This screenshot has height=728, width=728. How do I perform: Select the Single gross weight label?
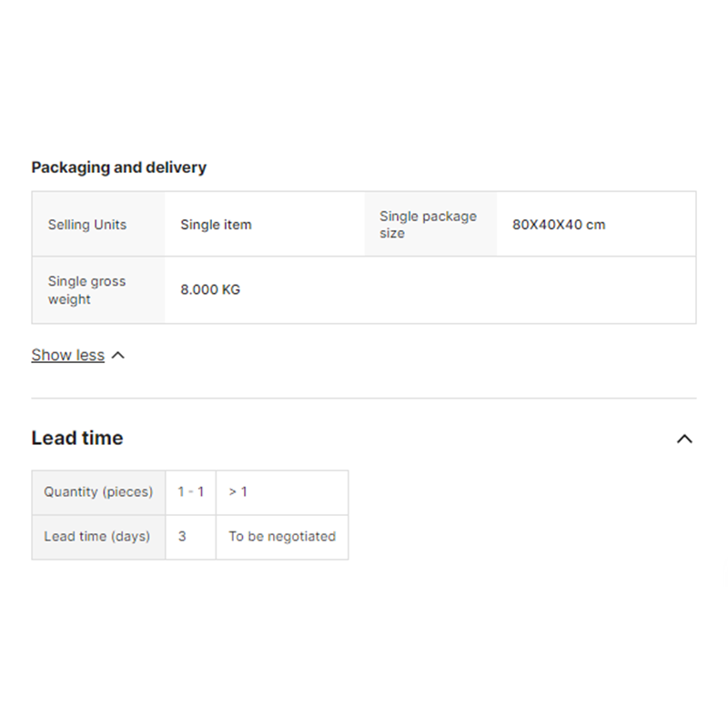tap(86, 290)
